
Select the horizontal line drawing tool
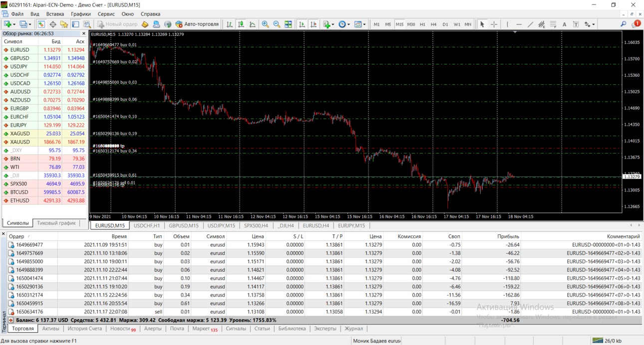pos(519,24)
